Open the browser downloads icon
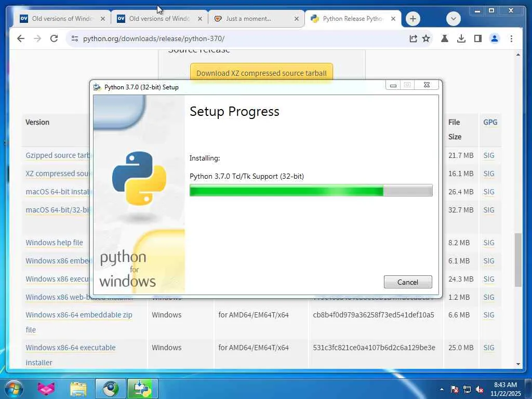532x399 pixels. [x=461, y=38]
